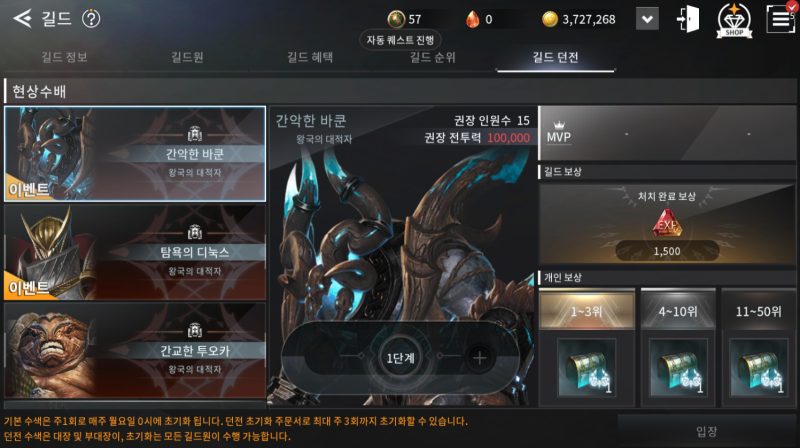The image size is (800, 448).
Task: Go back using the arrow icon
Action: pos(22,19)
